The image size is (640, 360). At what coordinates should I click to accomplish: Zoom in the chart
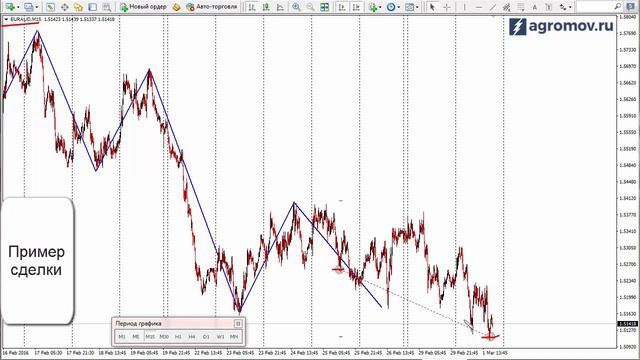coord(296,7)
